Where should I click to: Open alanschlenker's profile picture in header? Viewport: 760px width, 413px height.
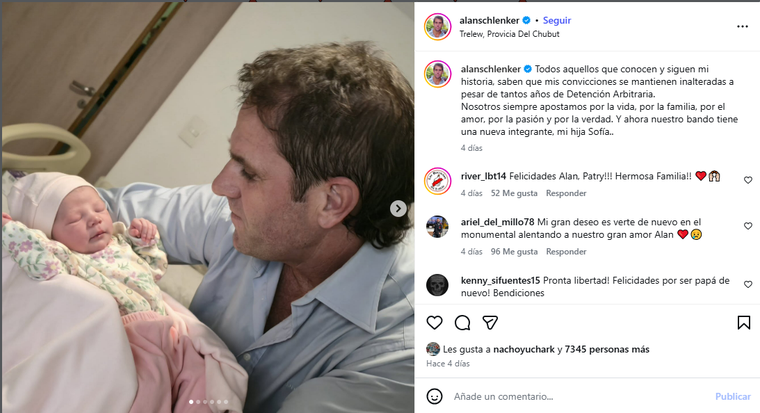[435, 26]
